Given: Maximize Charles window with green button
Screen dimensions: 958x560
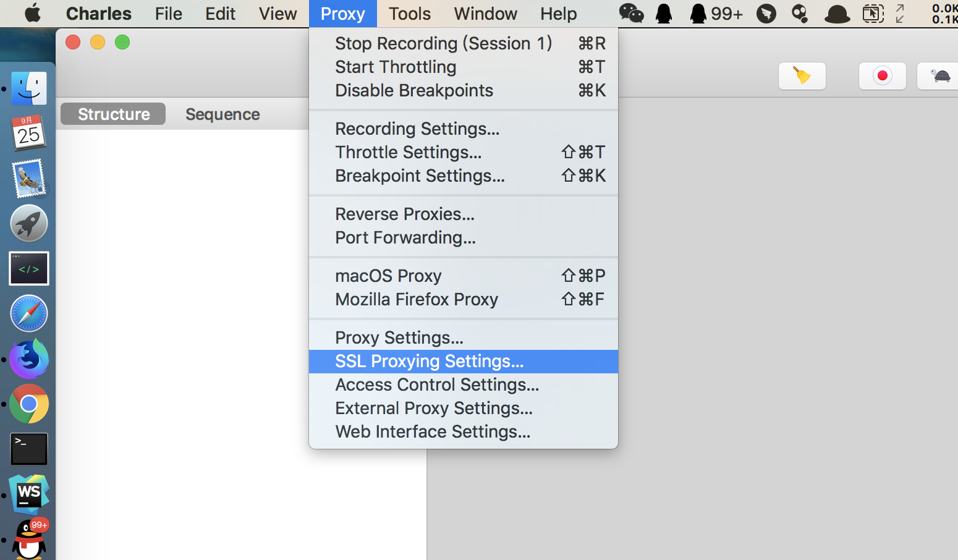Looking at the screenshot, I should pyautogui.click(x=122, y=42).
